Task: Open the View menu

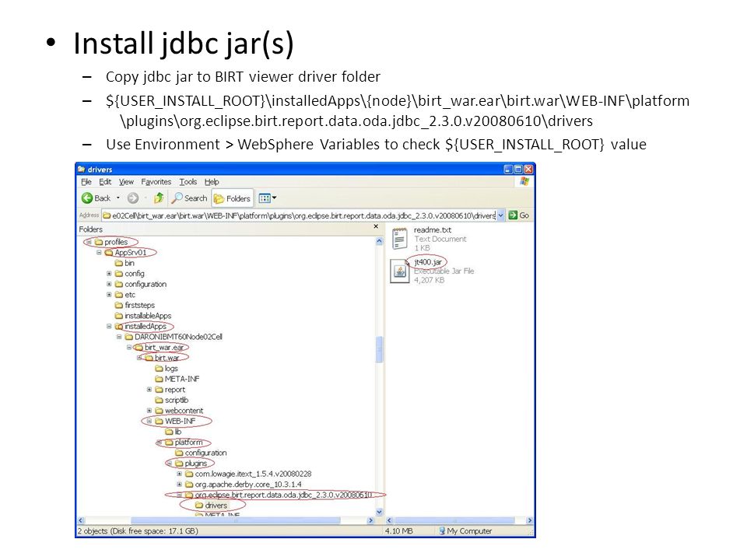Action: pos(126,182)
